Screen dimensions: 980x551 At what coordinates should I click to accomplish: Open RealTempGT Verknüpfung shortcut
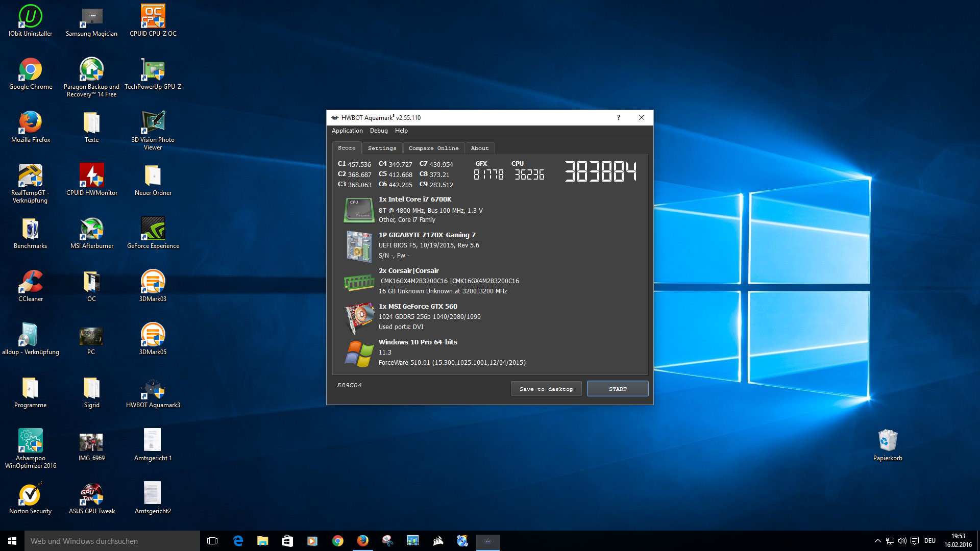point(31,183)
